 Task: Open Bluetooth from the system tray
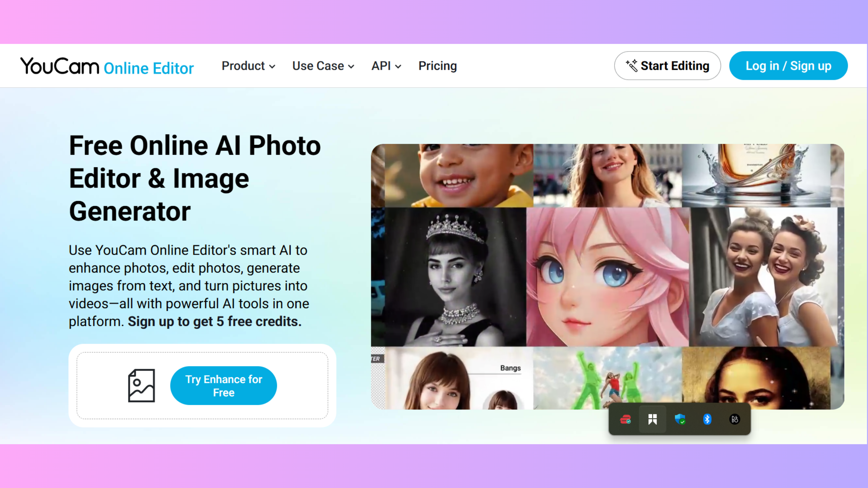pyautogui.click(x=707, y=419)
